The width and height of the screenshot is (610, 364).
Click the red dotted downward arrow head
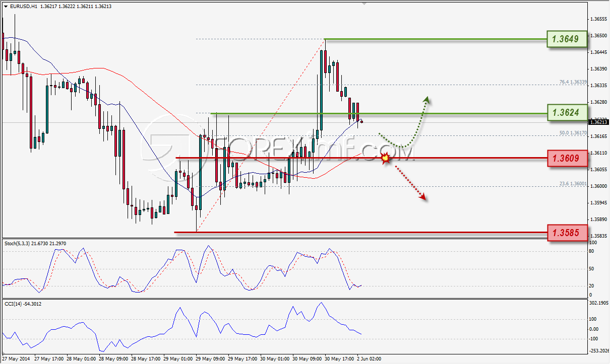(424, 198)
